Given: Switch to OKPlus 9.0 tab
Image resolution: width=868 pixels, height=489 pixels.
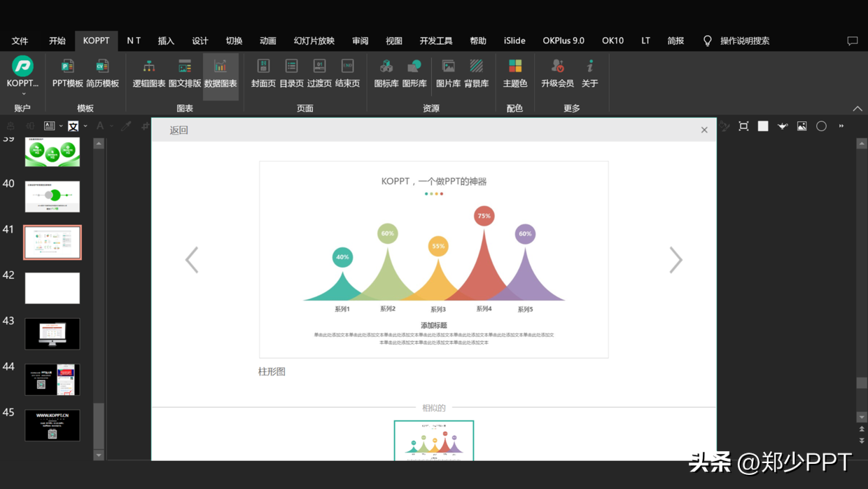Looking at the screenshot, I should tap(563, 41).
